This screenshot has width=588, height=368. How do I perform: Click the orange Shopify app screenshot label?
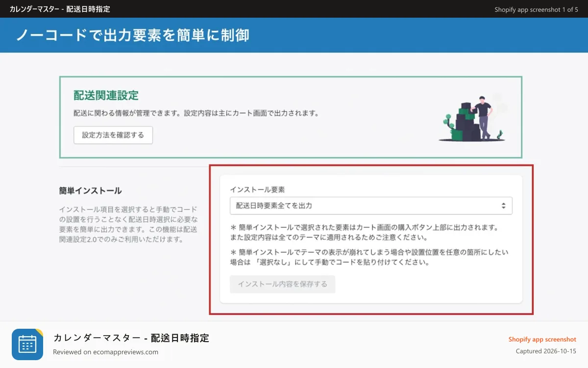[x=542, y=339]
